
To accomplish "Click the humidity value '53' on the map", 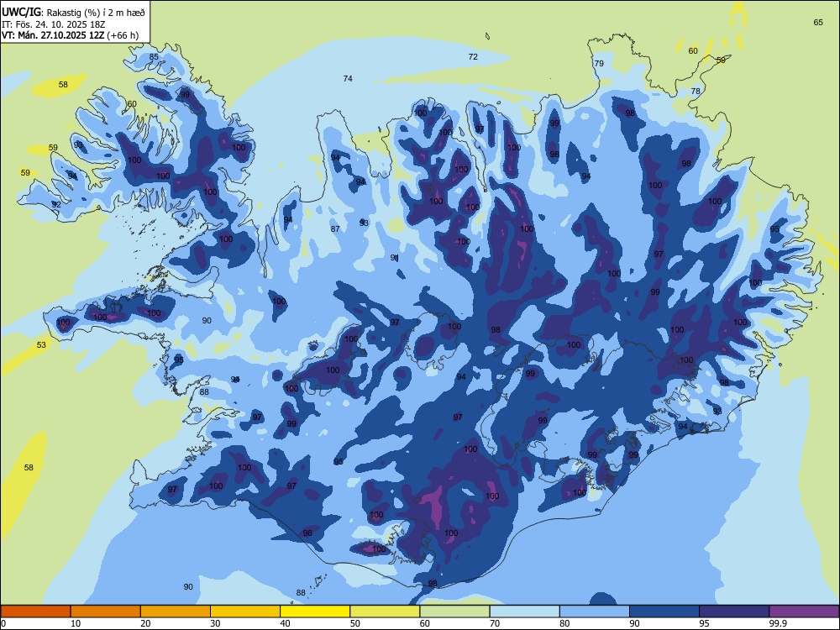I will pyautogui.click(x=41, y=345).
